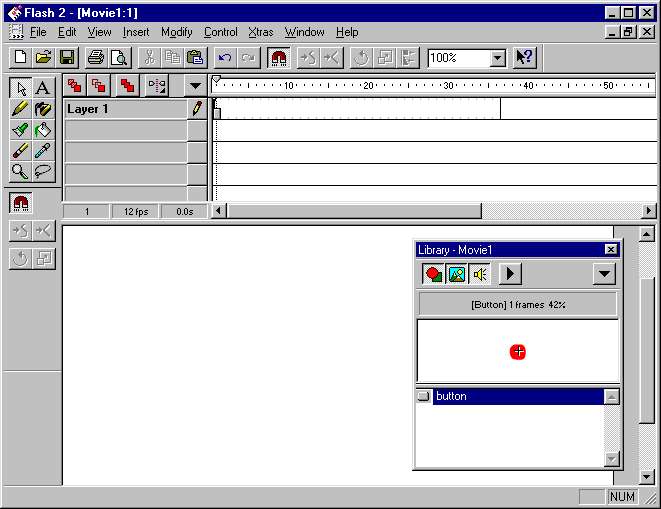Open the Xtras menu
661x509 pixels.
(x=260, y=32)
